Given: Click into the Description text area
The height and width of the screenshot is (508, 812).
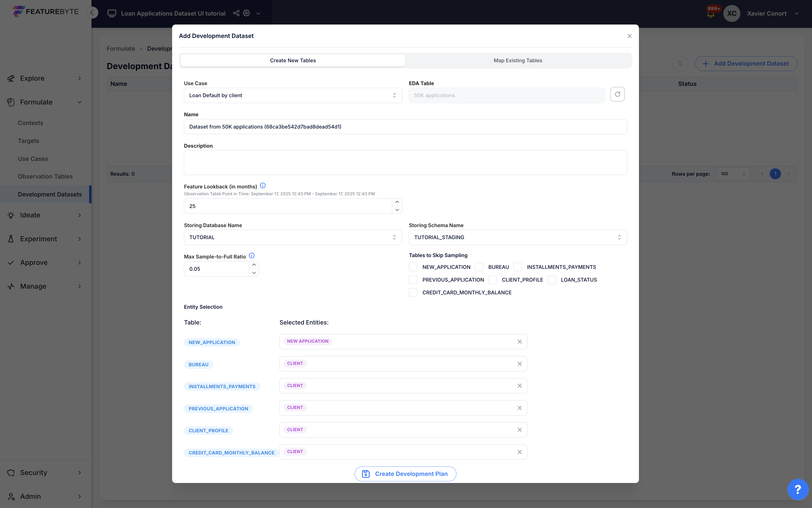Looking at the screenshot, I should (x=405, y=163).
